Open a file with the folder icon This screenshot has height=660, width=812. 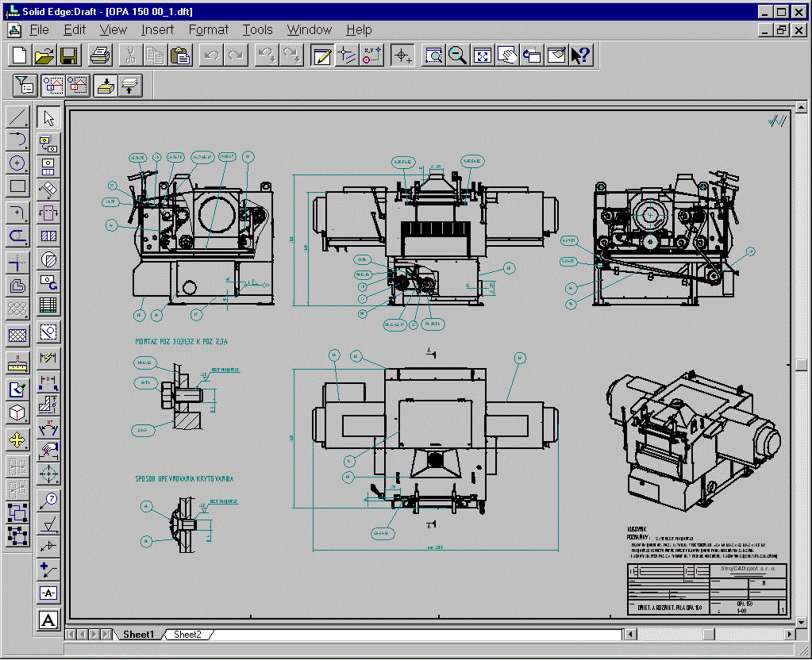click(x=44, y=56)
